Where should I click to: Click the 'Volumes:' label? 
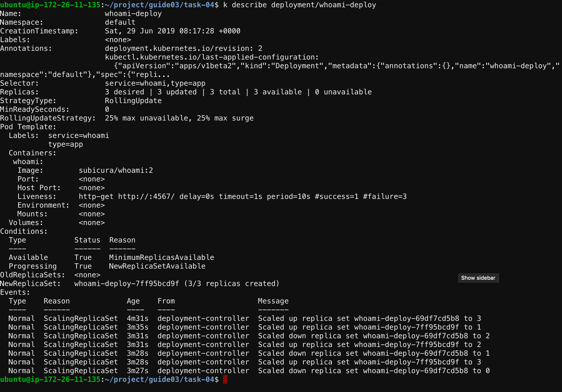26,223
